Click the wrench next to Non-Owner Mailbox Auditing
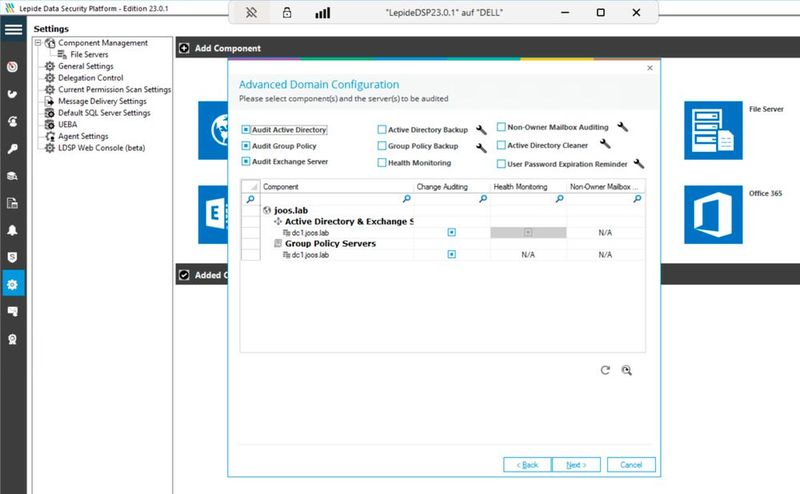 click(x=622, y=127)
